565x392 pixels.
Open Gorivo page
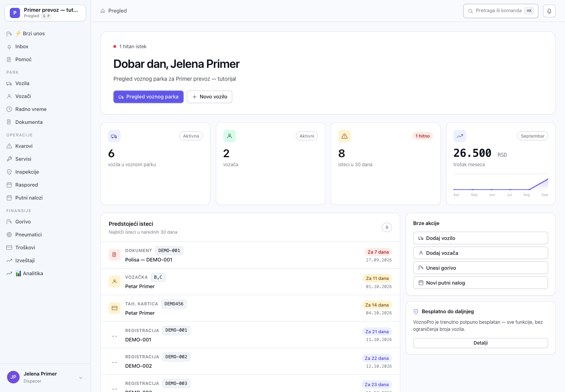(45, 222)
